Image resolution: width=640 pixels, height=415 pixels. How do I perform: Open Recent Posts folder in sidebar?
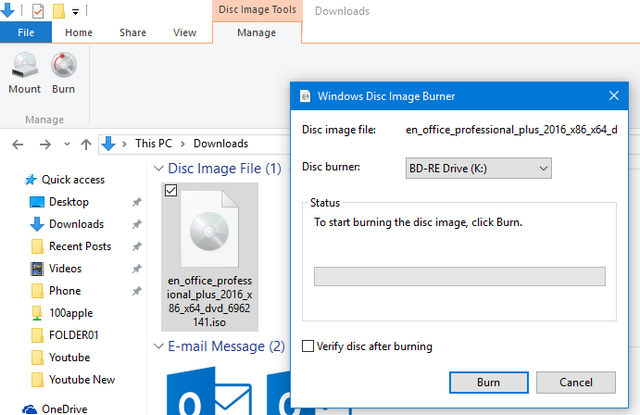(x=80, y=246)
